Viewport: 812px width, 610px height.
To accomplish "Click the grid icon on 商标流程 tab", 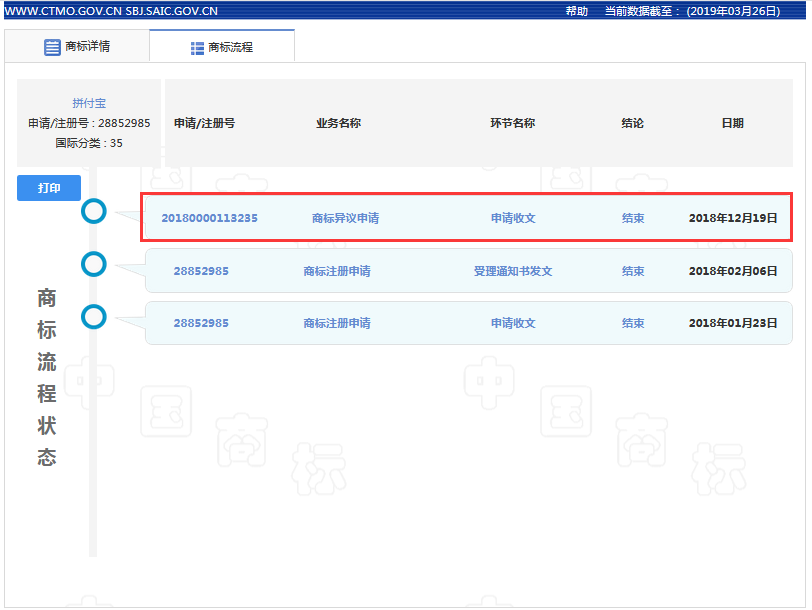I will coord(196,45).
